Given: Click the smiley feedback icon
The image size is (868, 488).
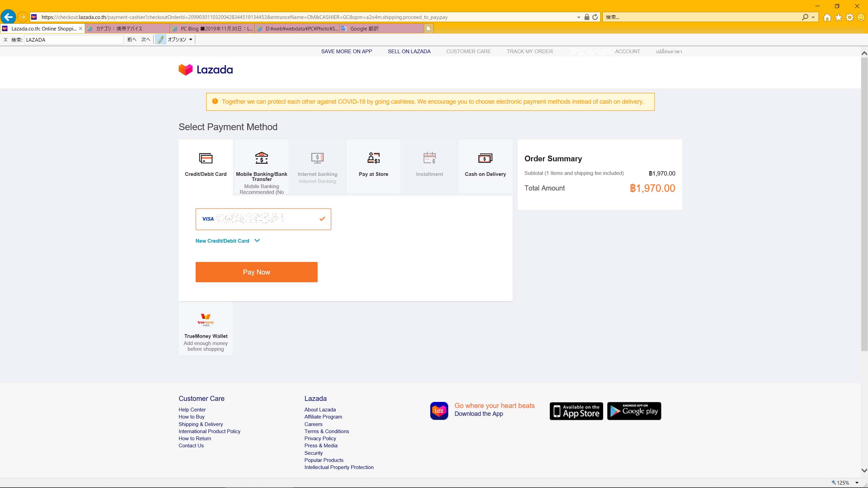Looking at the screenshot, I should click(861, 17).
